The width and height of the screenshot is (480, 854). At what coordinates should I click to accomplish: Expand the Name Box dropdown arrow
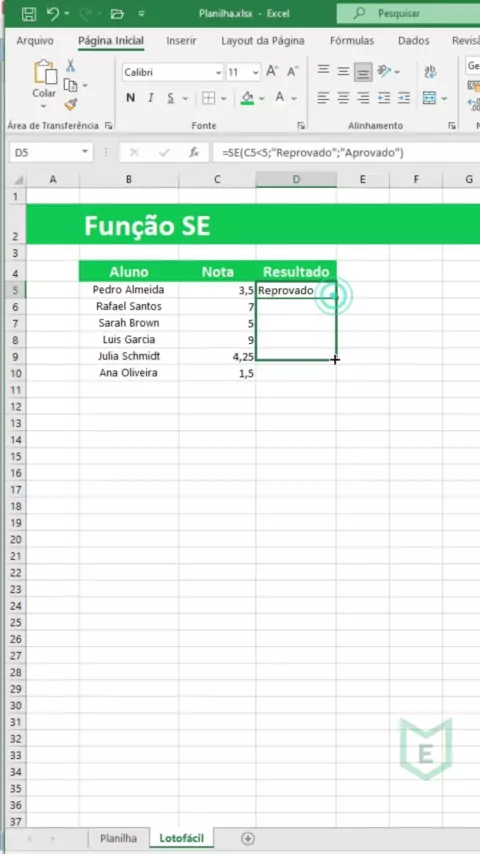85,152
